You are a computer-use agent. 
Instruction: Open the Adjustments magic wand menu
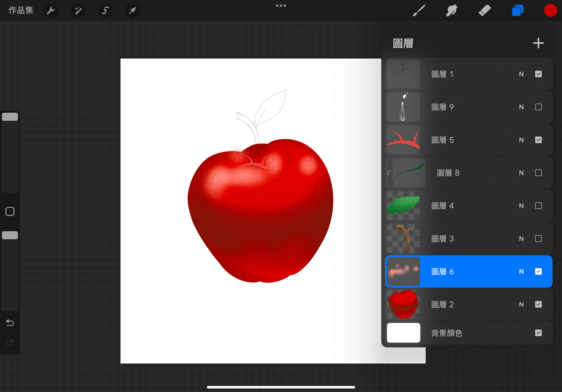(x=78, y=10)
